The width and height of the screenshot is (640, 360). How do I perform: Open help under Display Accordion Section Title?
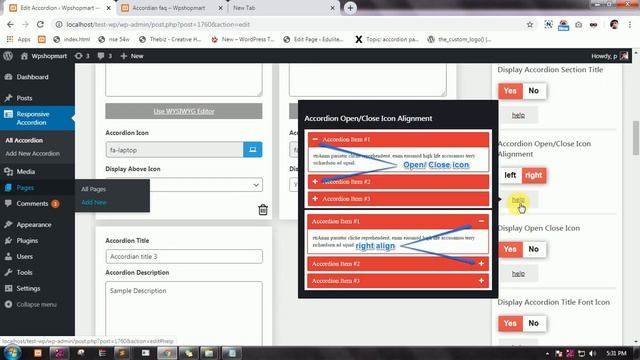tap(518, 115)
